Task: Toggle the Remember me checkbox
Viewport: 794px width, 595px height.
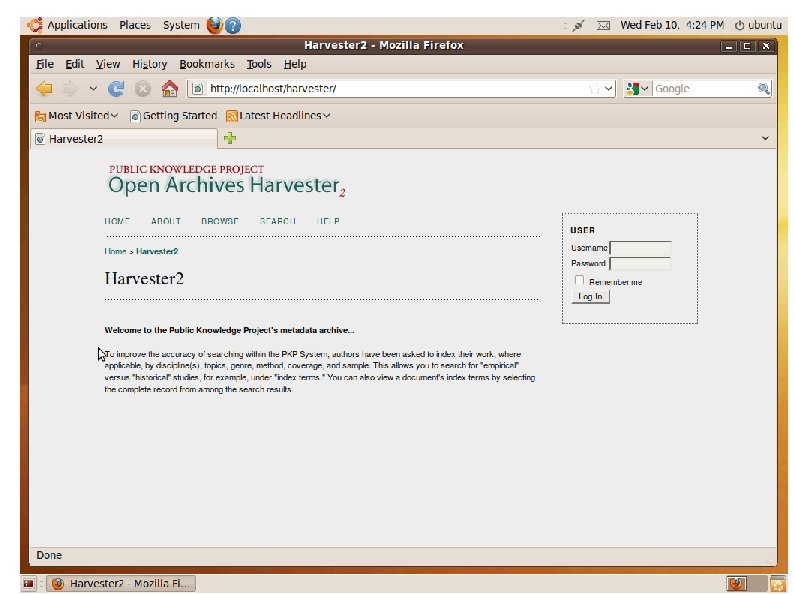Action: (x=579, y=280)
